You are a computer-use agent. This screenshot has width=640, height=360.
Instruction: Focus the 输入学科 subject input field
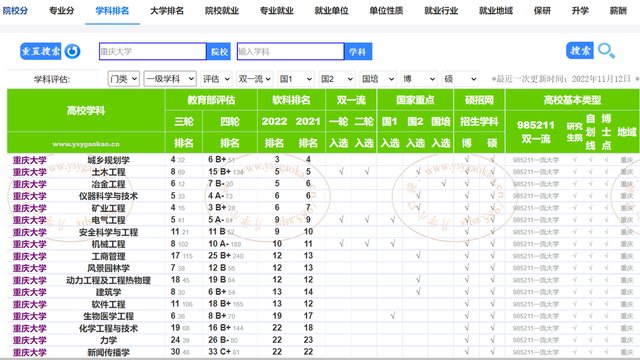[x=290, y=51]
